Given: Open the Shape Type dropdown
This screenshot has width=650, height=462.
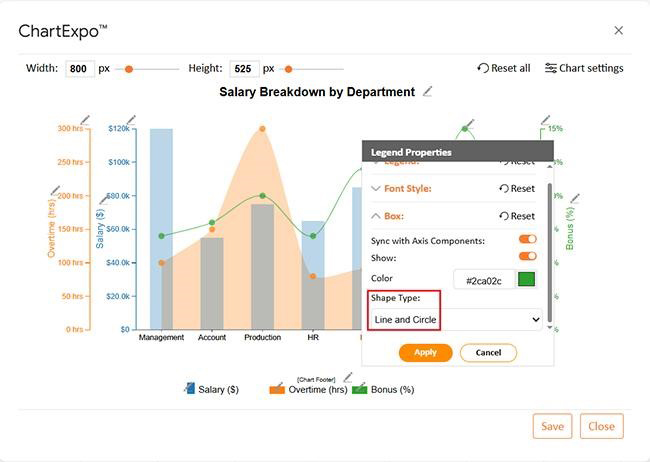Looking at the screenshot, I should [x=456, y=319].
